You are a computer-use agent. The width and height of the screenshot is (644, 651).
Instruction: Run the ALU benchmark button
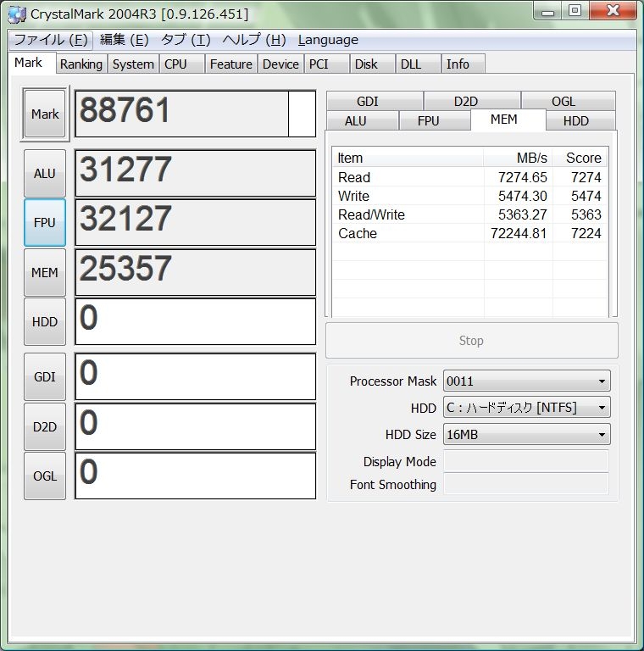(45, 173)
